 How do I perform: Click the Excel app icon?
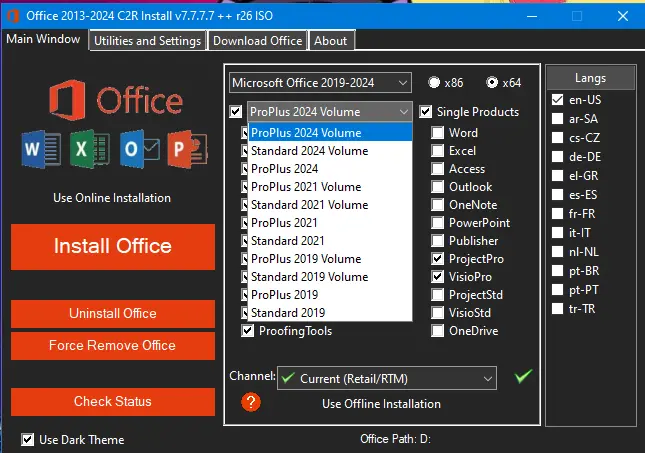tap(90, 149)
